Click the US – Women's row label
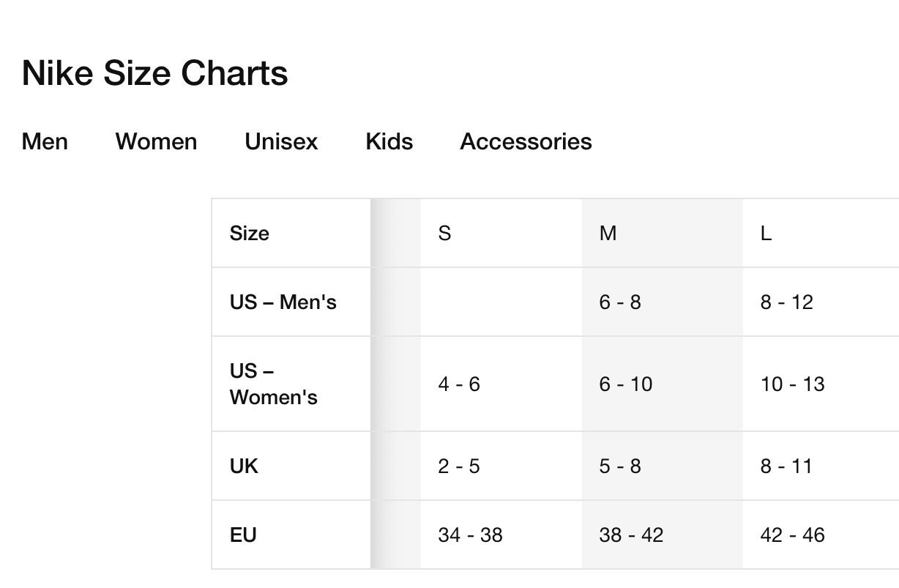 tap(273, 384)
